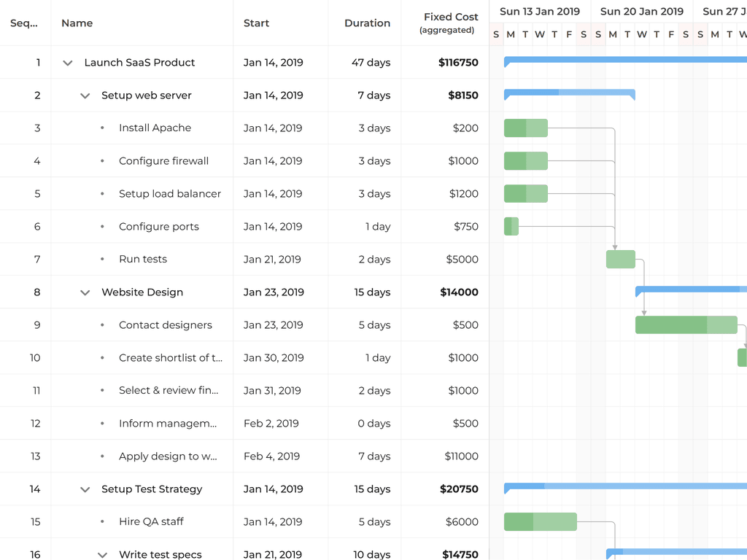Click the aggregated cost $116750 cell
This screenshot has height=560, width=747.
click(459, 62)
